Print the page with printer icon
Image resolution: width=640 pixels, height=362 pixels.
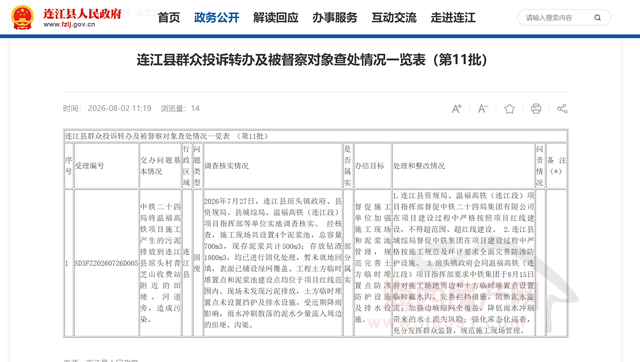(536, 109)
